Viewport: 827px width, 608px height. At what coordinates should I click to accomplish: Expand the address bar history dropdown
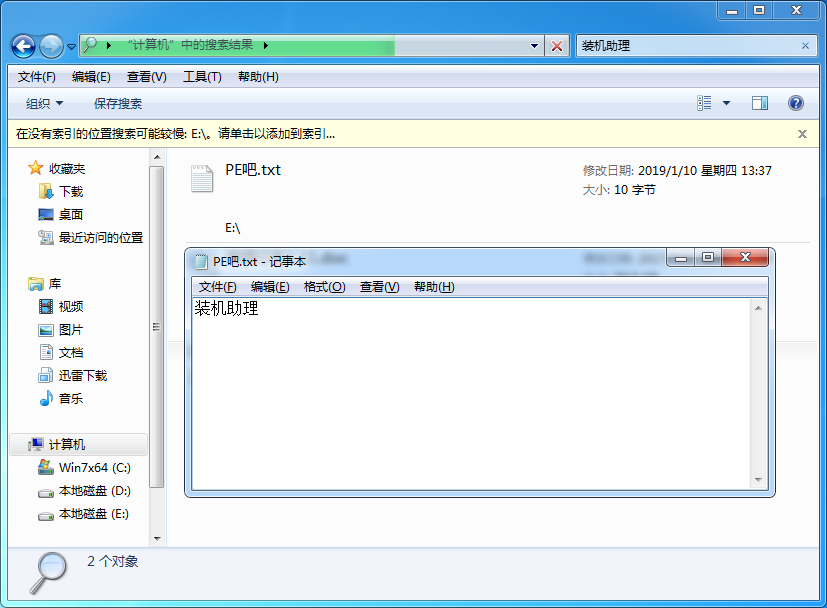pos(537,46)
